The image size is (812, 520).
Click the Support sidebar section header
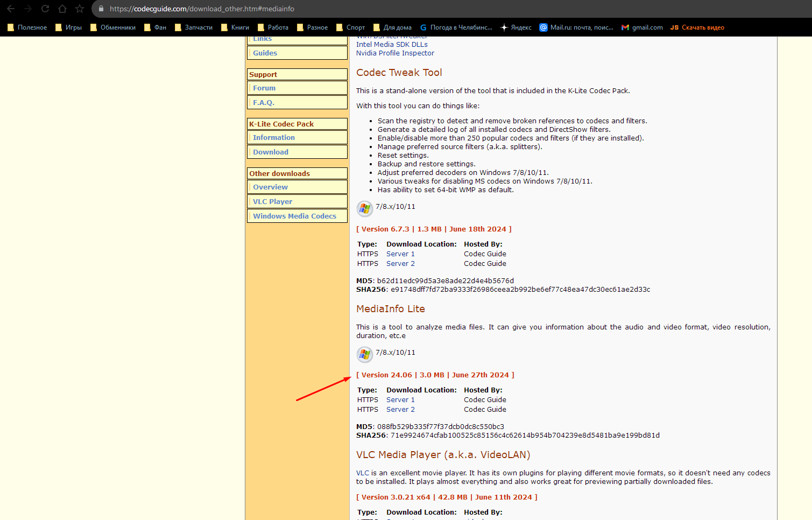pyautogui.click(x=297, y=74)
